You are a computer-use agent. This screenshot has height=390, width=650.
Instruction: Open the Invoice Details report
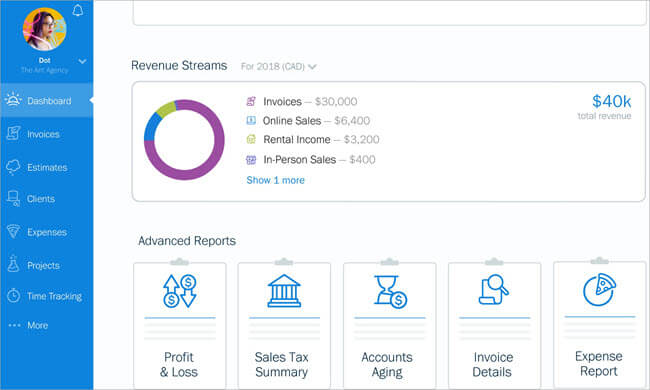[x=494, y=325]
